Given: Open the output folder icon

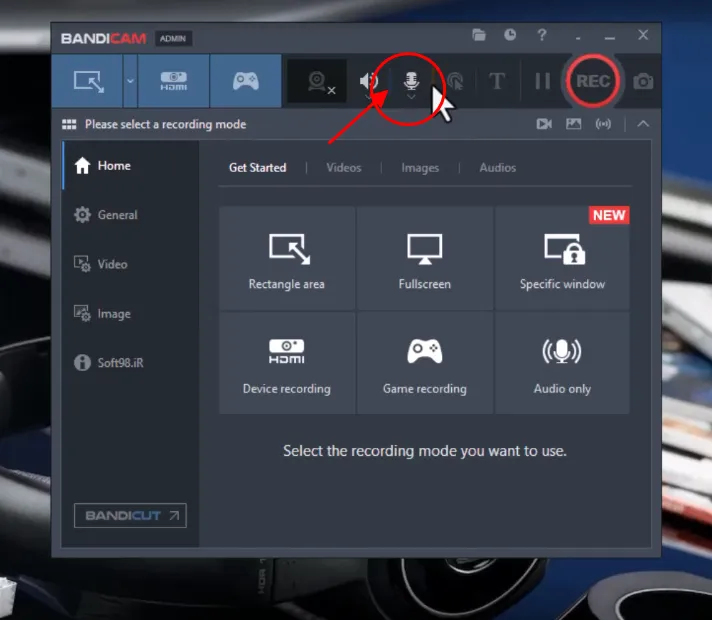Looking at the screenshot, I should [x=479, y=35].
